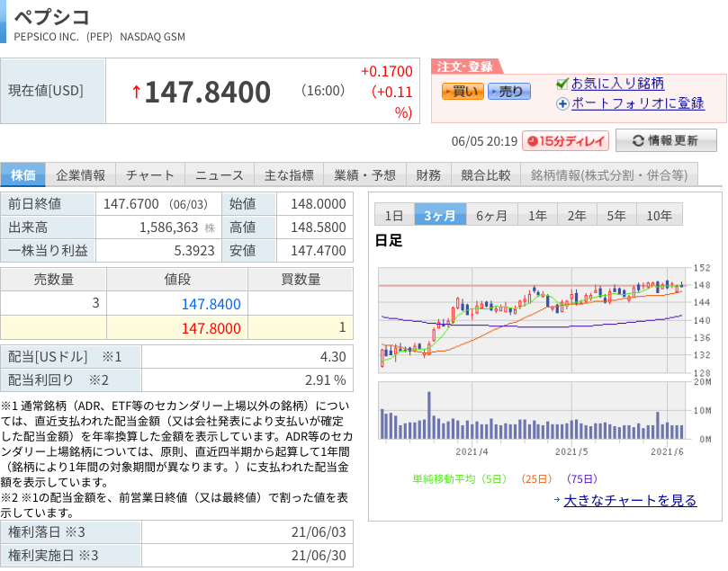Select the 1年 chart range
Image resolution: width=728 pixels, height=571 pixels.
point(537,215)
